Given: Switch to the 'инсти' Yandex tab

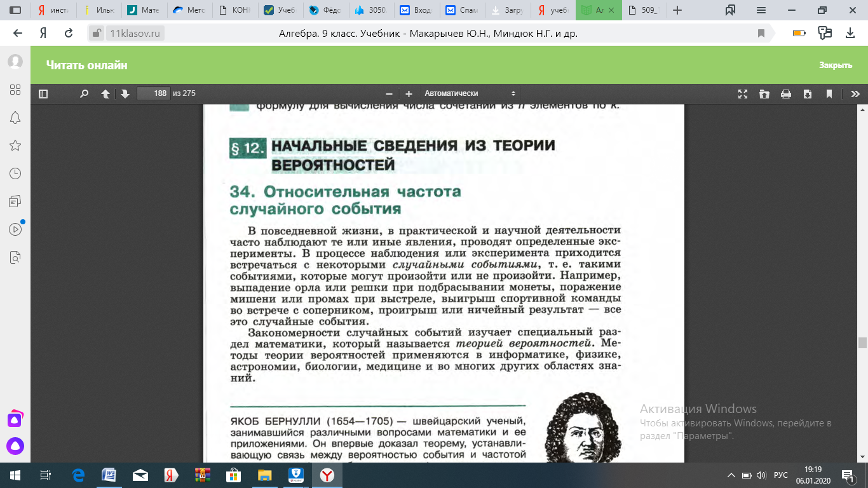Looking at the screenshot, I should click(53, 10).
